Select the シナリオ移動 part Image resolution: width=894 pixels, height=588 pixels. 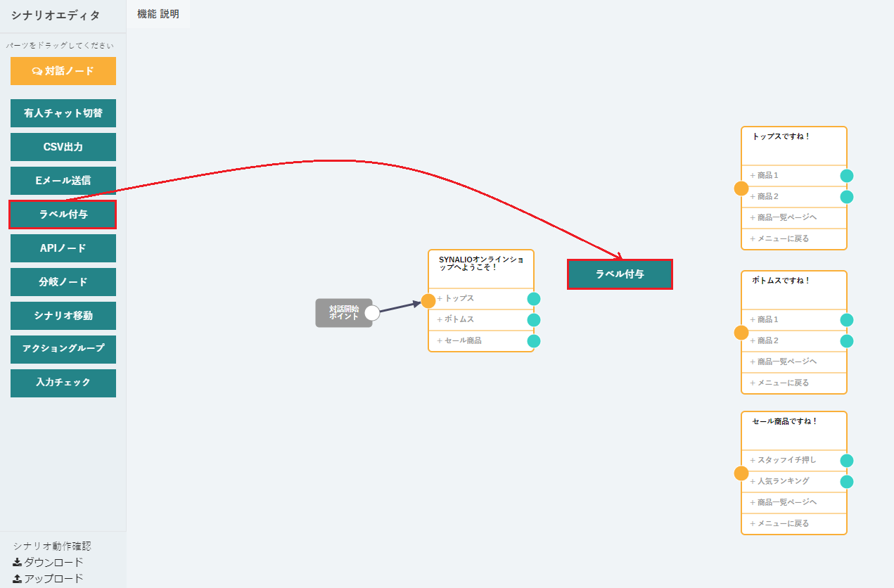click(x=63, y=316)
